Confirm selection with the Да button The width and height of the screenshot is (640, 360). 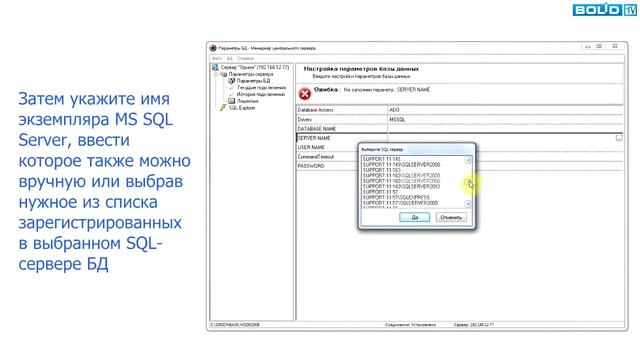414,218
